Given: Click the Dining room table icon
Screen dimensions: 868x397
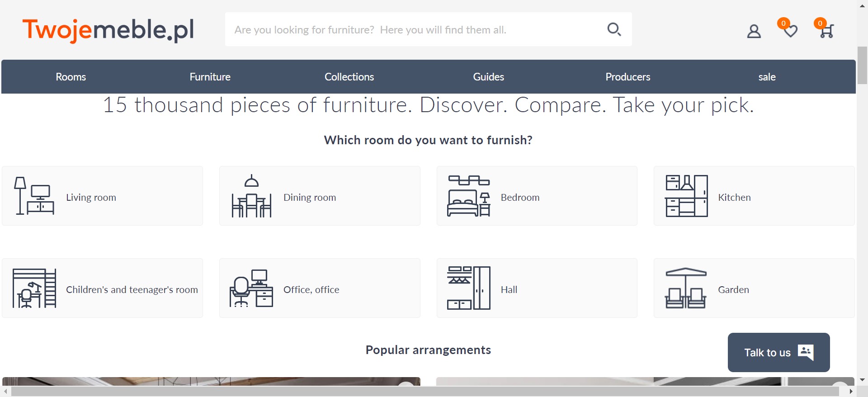Looking at the screenshot, I should pyautogui.click(x=251, y=196).
